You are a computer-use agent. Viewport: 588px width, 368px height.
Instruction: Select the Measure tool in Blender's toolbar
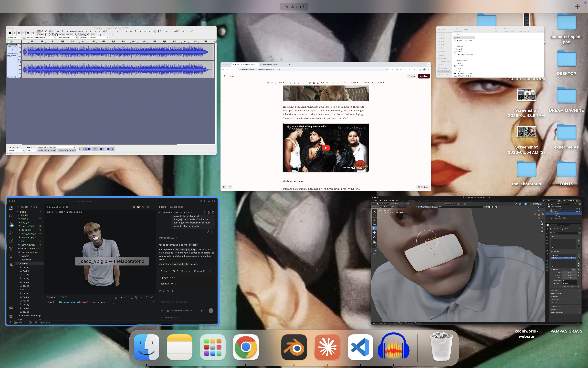374,241
